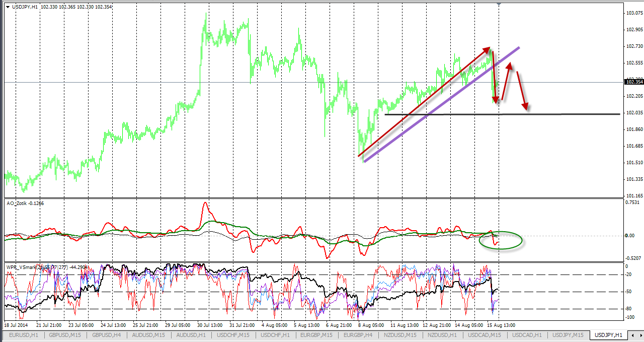This screenshot has width=644, height=342.
Task: Switch to the GBPUSD,H4 tab
Action: click(106, 335)
